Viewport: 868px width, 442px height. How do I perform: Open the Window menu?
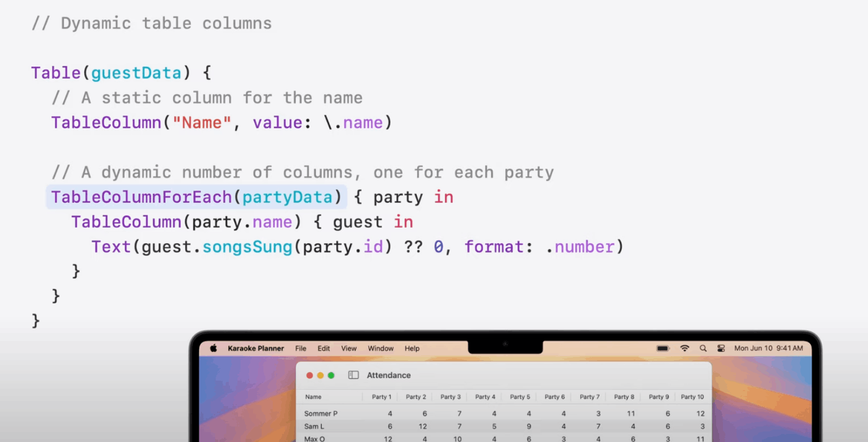click(x=381, y=348)
